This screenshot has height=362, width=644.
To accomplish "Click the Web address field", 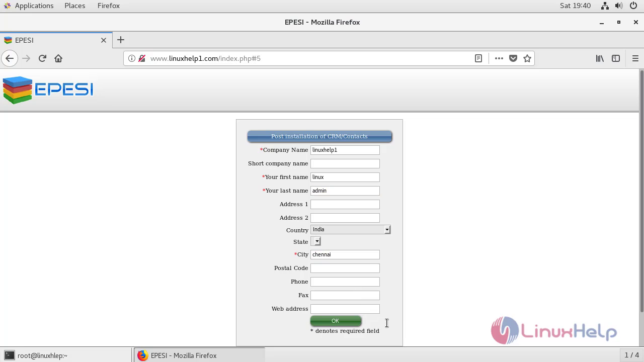I will [345, 309].
